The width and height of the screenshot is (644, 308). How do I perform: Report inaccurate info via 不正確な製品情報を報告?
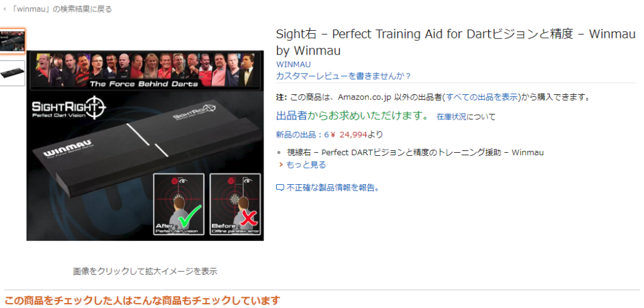coord(333,188)
